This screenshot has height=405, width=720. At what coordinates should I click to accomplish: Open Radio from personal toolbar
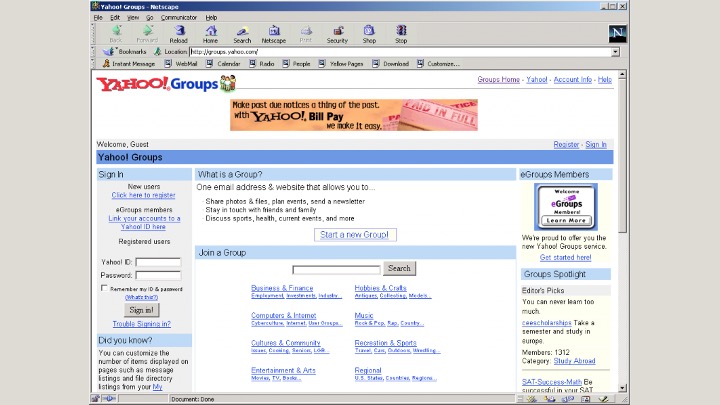pyautogui.click(x=262, y=64)
